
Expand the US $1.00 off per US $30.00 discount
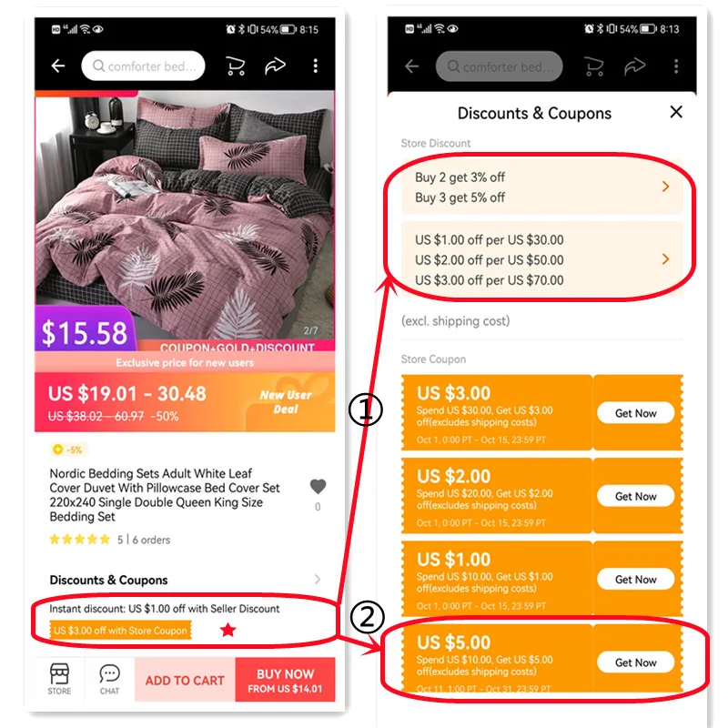pos(666,259)
